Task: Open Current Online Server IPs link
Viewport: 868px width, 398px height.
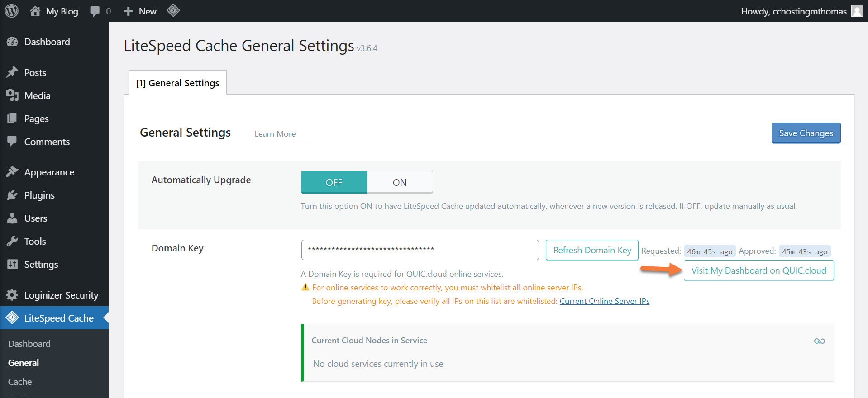Action: pyautogui.click(x=604, y=301)
